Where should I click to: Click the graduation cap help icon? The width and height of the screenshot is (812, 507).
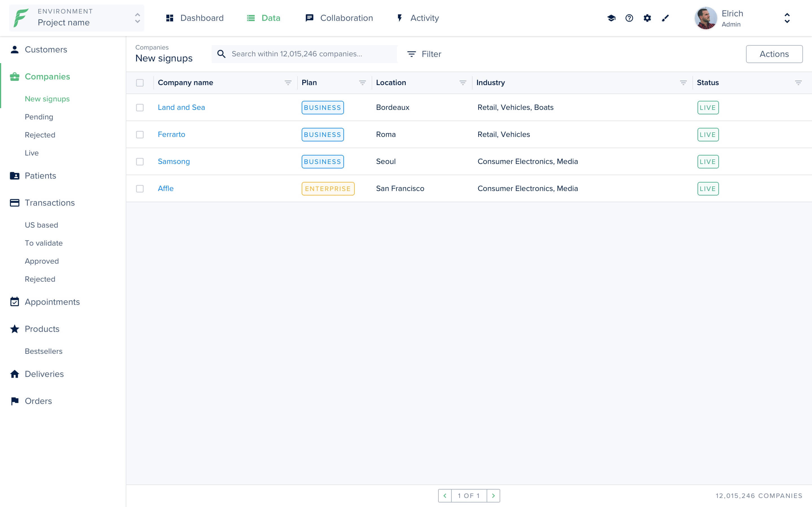(x=611, y=18)
